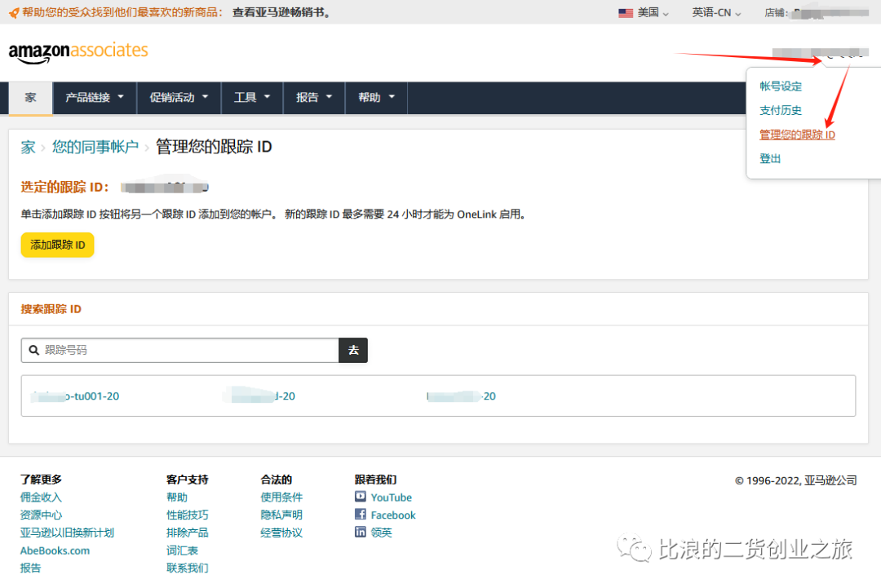Open the 报告 navigation menu
The width and height of the screenshot is (881, 588).
[314, 98]
